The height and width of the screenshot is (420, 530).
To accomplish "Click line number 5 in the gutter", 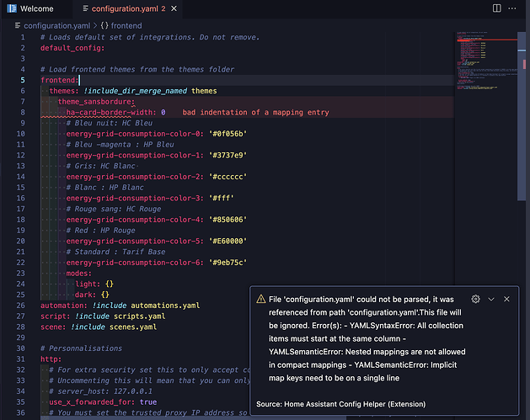I will pos(22,80).
